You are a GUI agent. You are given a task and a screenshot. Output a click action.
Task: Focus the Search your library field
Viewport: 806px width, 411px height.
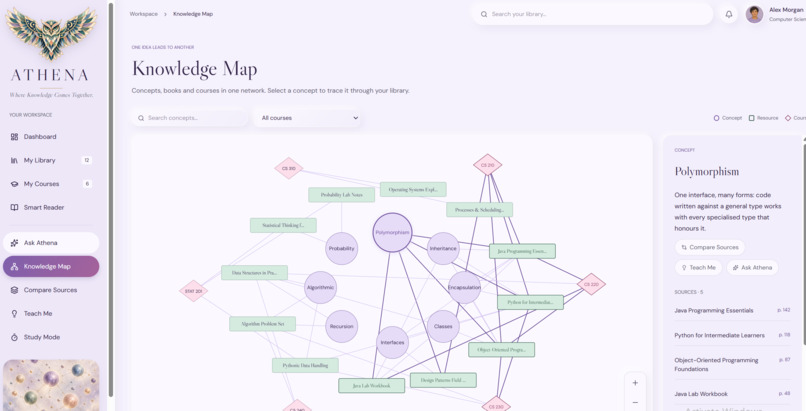(592, 14)
